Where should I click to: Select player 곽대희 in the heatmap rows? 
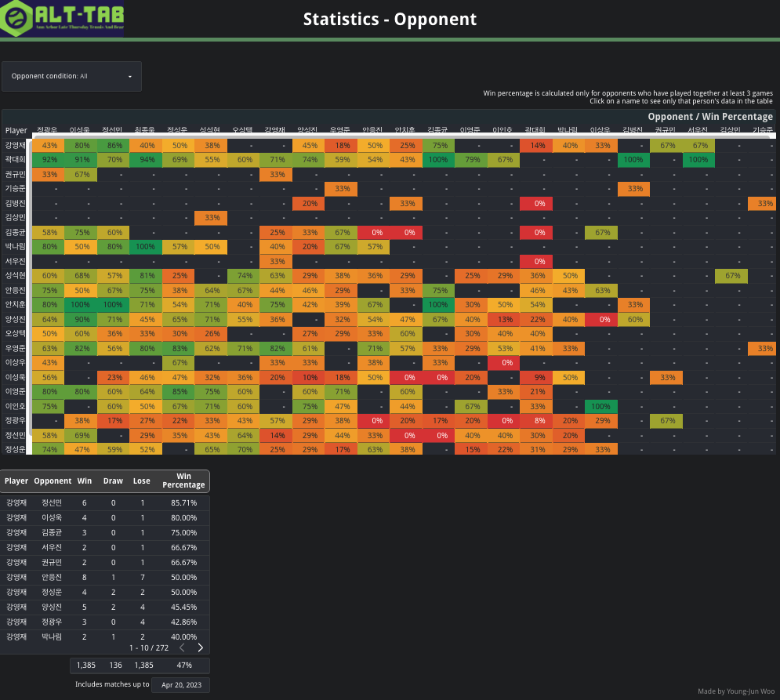pyautogui.click(x=15, y=159)
